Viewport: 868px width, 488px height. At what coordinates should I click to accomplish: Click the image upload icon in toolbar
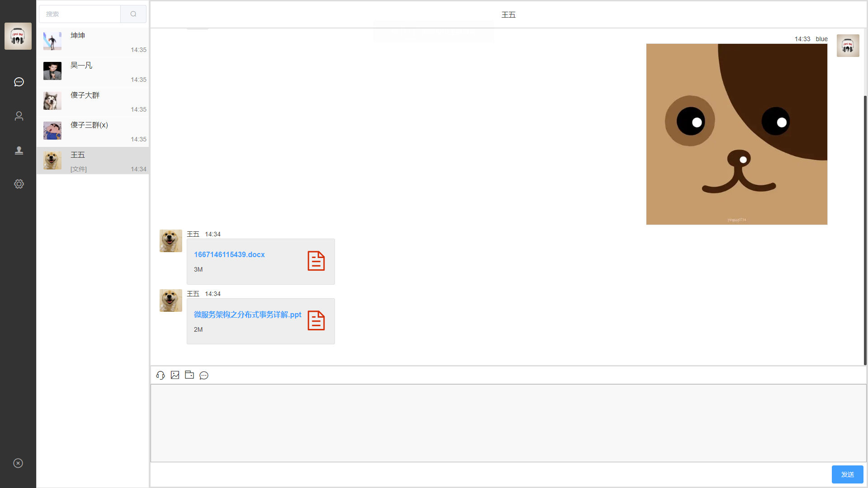[x=175, y=375]
